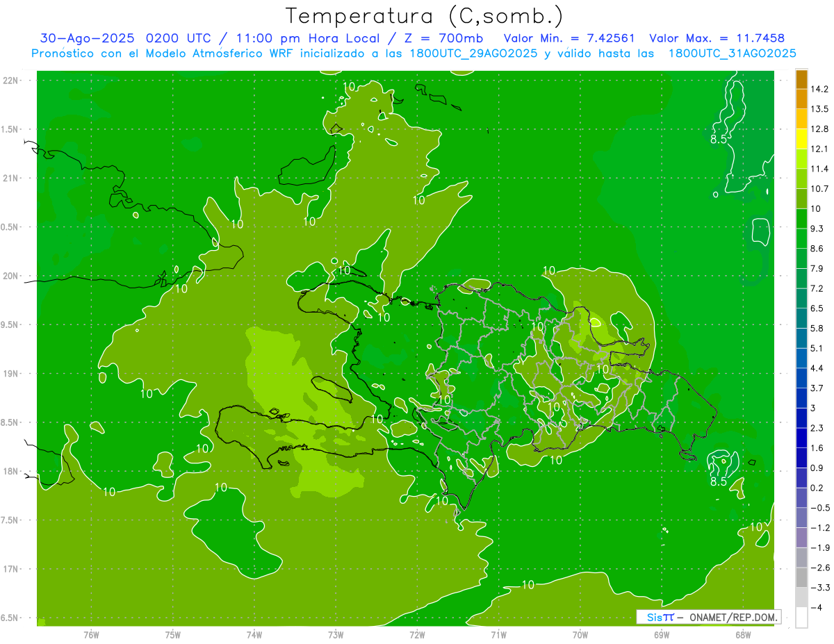
Task: Click the 72W longitude axis label
Action: (x=417, y=635)
